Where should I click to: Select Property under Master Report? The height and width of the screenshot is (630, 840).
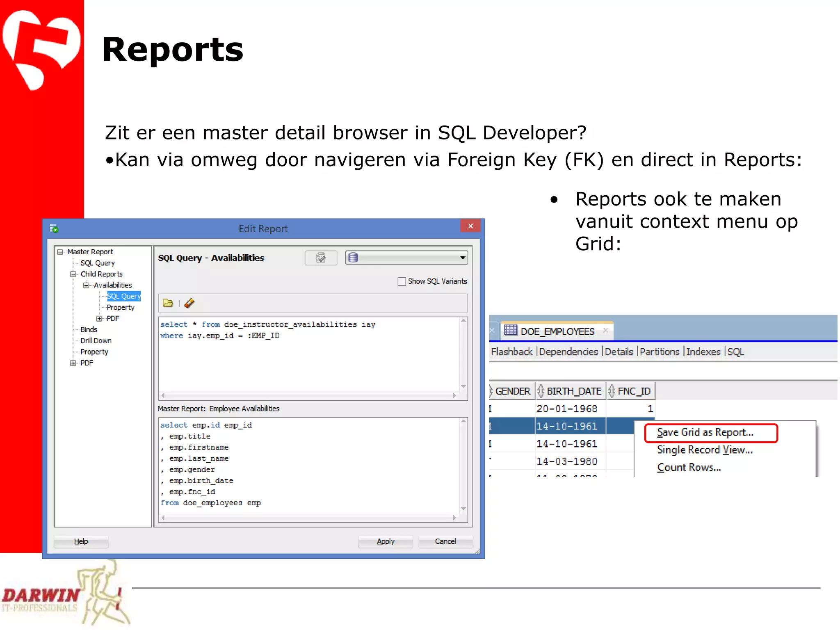94,352
